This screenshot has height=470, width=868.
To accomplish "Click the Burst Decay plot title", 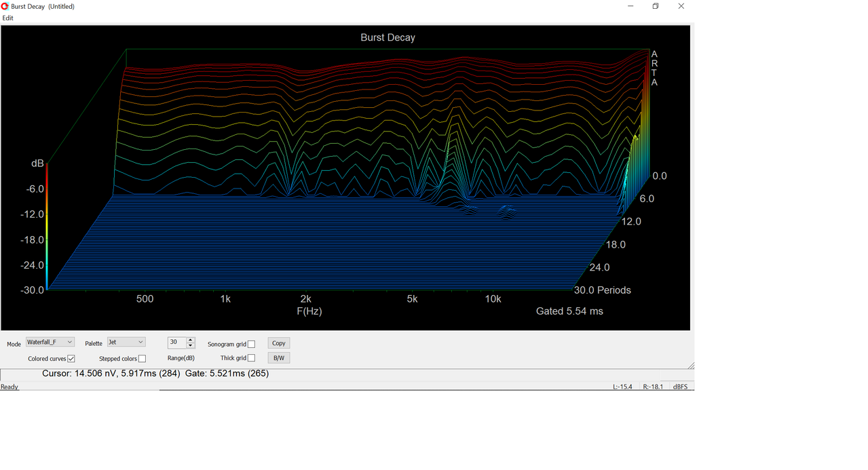I will pyautogui.click(x=388, y=38).
